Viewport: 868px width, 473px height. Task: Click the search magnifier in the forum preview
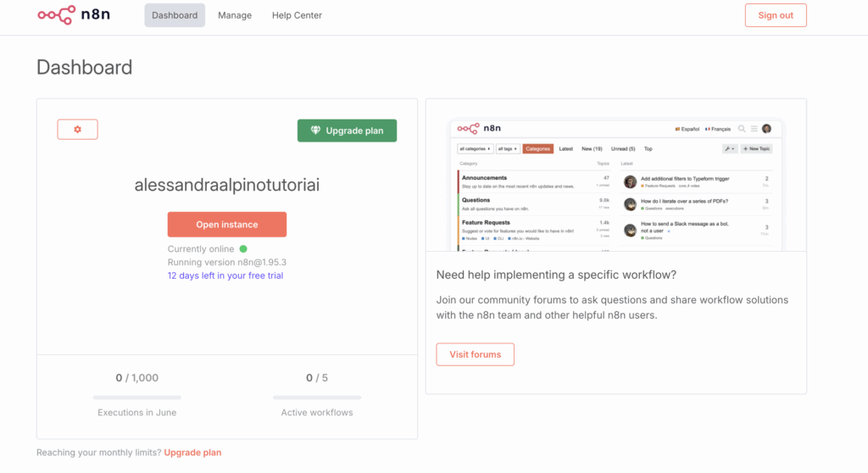742,129
